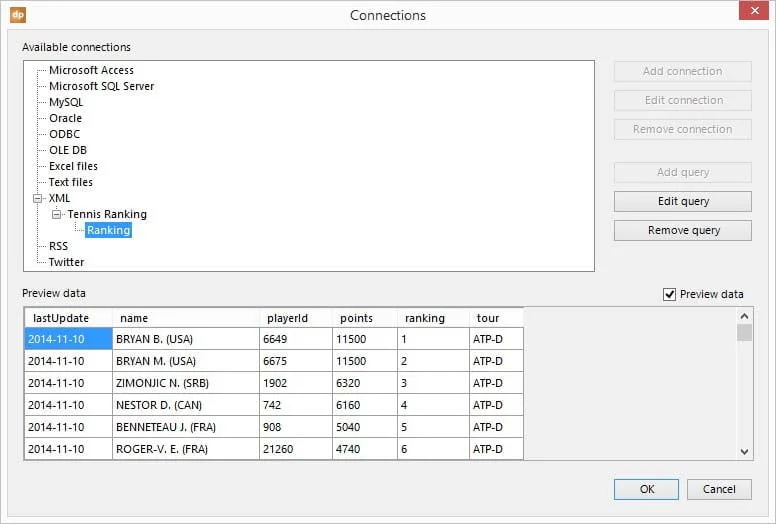
Task: Select RSS connection type
Action: click(x=58, y=246)
